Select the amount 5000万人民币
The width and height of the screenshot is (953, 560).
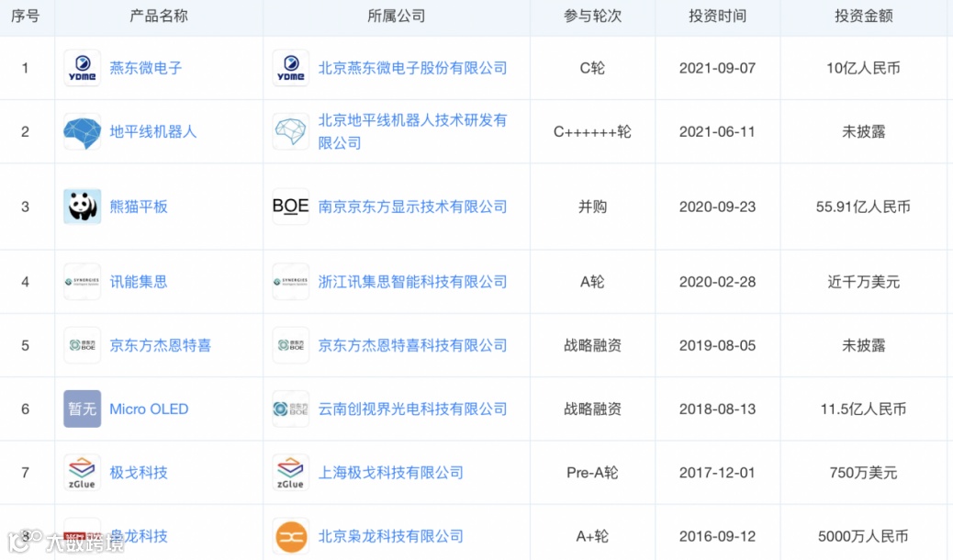pos(864,536)
